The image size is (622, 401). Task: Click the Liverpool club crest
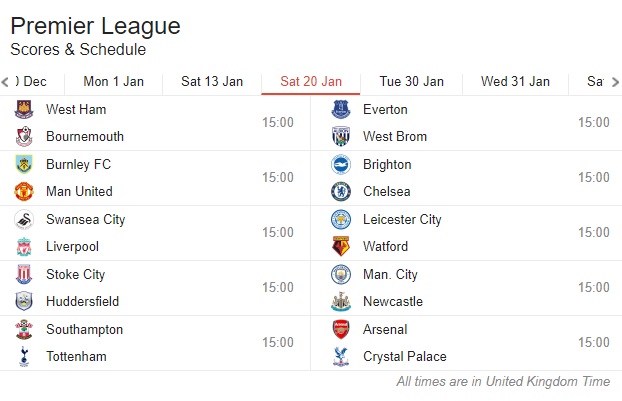coord(24,246)
